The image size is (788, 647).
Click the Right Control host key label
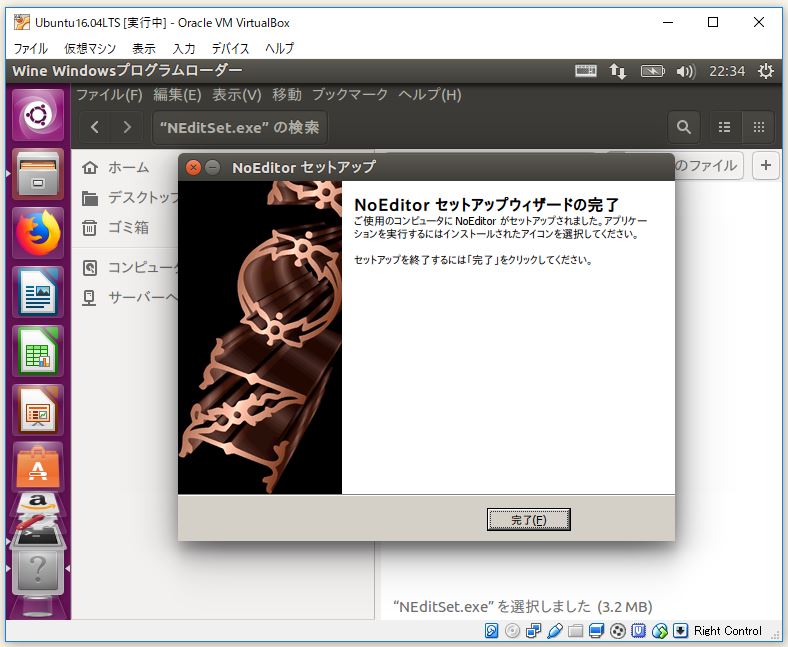(728, 630)
